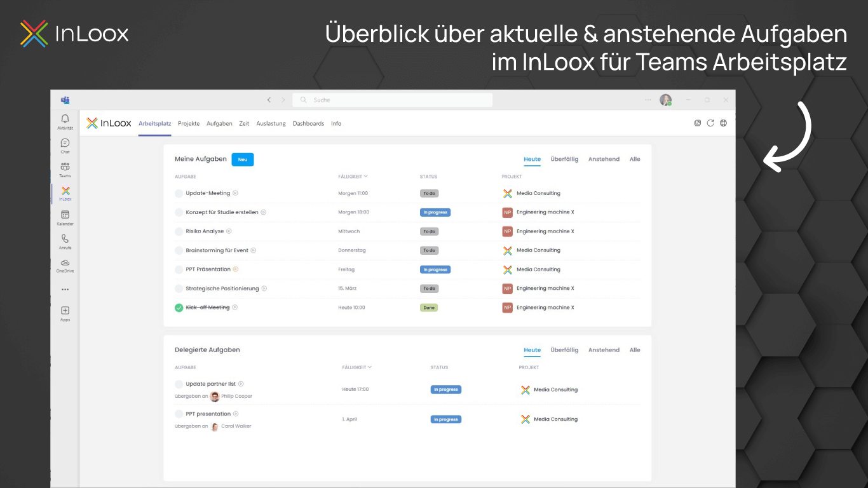
Task: Show more apps via three-dots sidebar icon
Action: [x=65, y=289]
